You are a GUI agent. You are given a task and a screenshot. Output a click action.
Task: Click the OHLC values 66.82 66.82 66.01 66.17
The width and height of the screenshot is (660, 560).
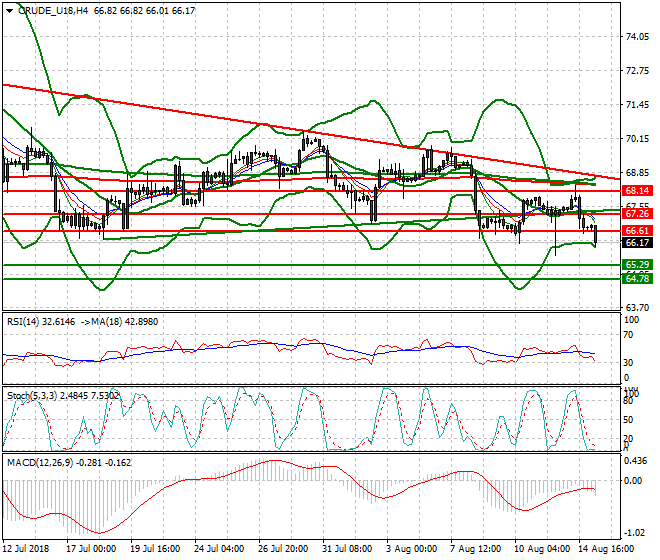click(x=144, y=11)
